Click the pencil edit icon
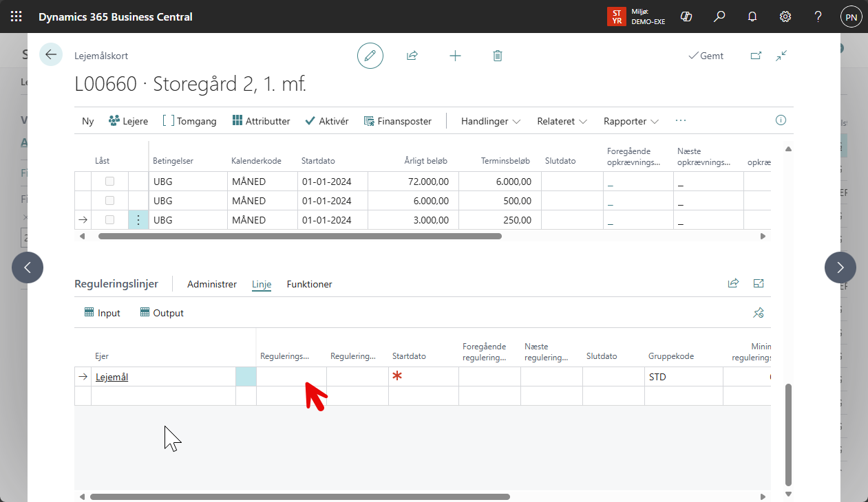 tap(370, 56)
